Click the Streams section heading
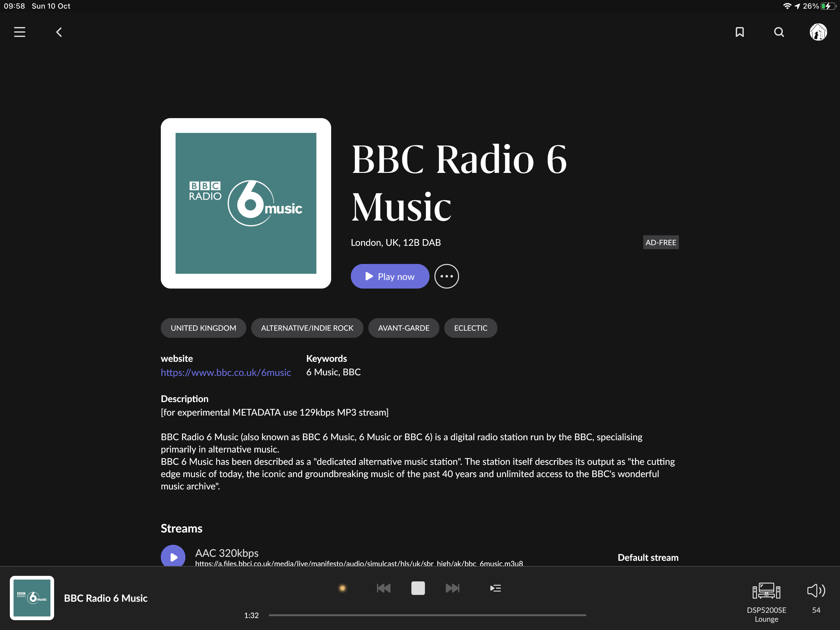 click(x=181, y=528)
